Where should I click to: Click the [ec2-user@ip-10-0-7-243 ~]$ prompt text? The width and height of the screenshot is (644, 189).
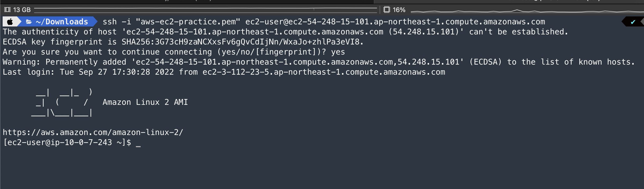[67, 142]
